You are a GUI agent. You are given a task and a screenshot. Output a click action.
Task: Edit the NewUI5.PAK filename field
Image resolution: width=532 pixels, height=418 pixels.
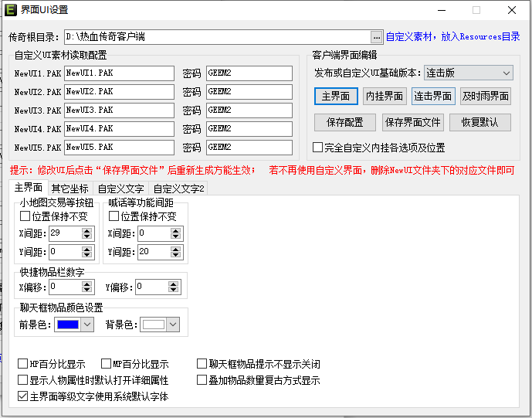click(119, 148)
